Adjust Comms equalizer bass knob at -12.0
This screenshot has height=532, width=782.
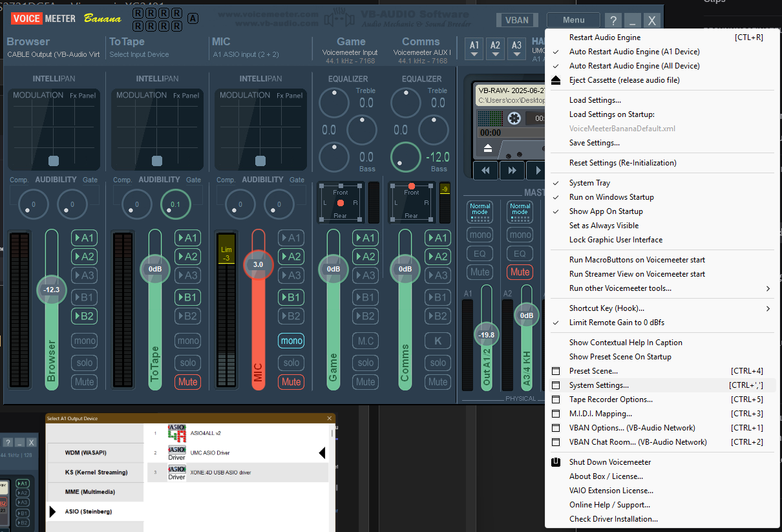[x=405, y=157]
